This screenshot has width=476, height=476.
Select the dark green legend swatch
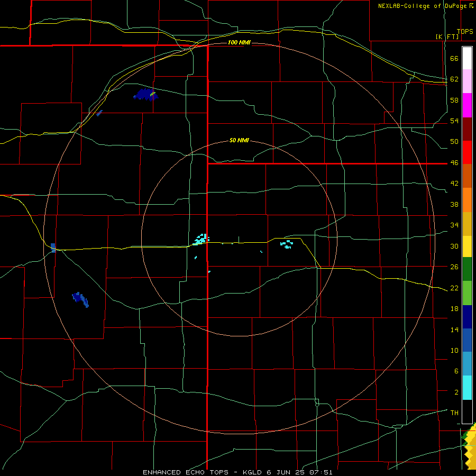click(x=467, y=269)
